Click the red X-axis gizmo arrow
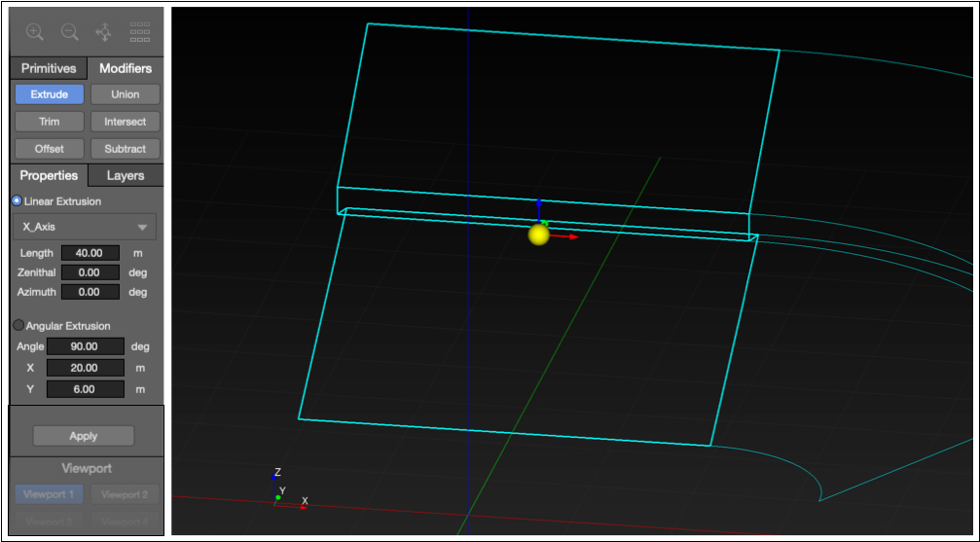The width and height of the screenshot is (980, 542). click(566, 236)
